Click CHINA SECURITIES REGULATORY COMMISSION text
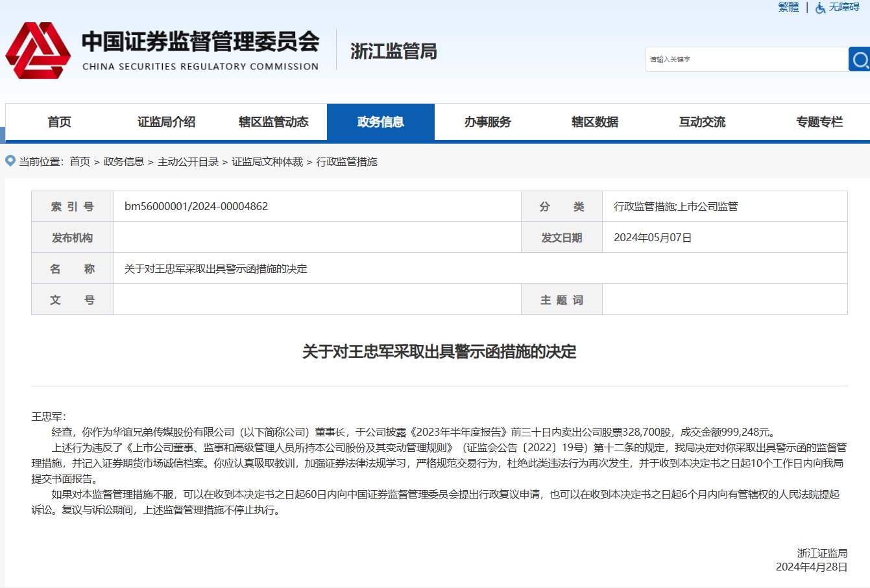 pos(200,66)
